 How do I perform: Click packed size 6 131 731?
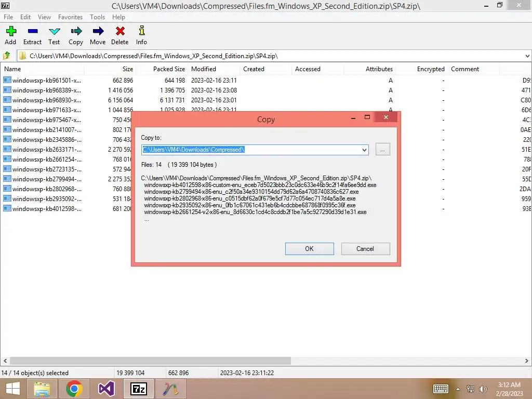point(172,100)
